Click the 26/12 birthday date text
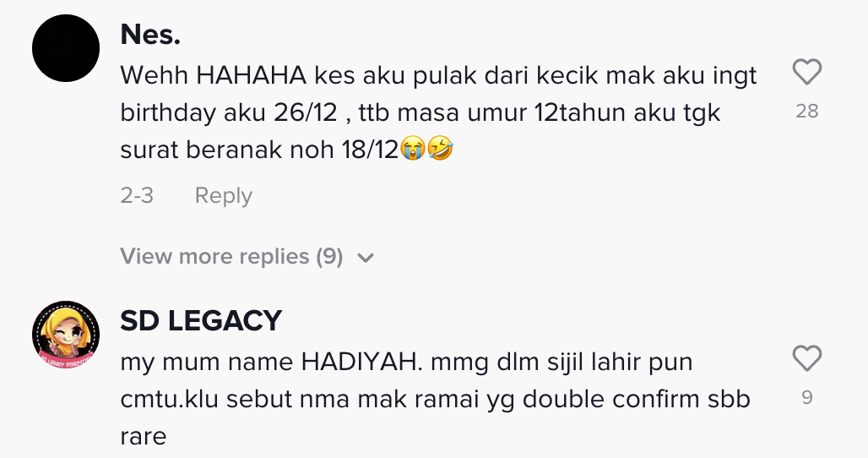The height and width of the screenshot is (458, 868). pyautogui.click(x=306, y=113)
